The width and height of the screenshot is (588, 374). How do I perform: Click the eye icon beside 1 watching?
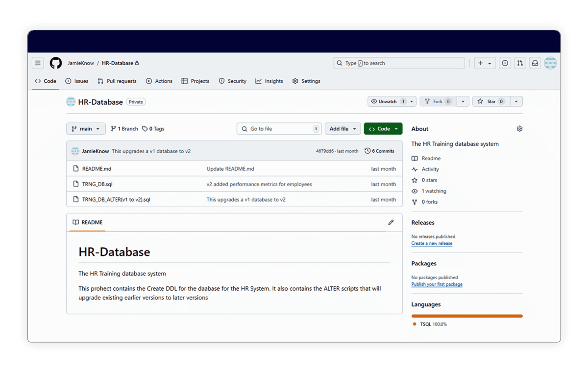tap(415, 191)
